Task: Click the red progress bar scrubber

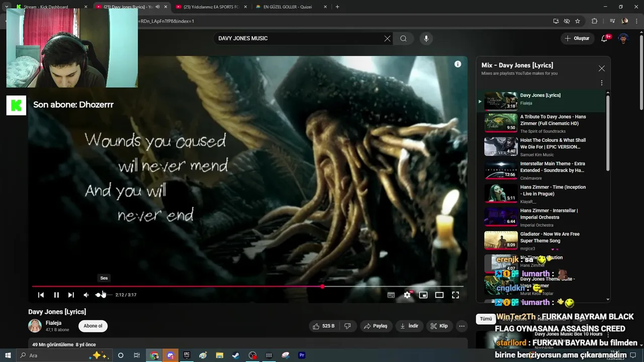Action: 322,287
